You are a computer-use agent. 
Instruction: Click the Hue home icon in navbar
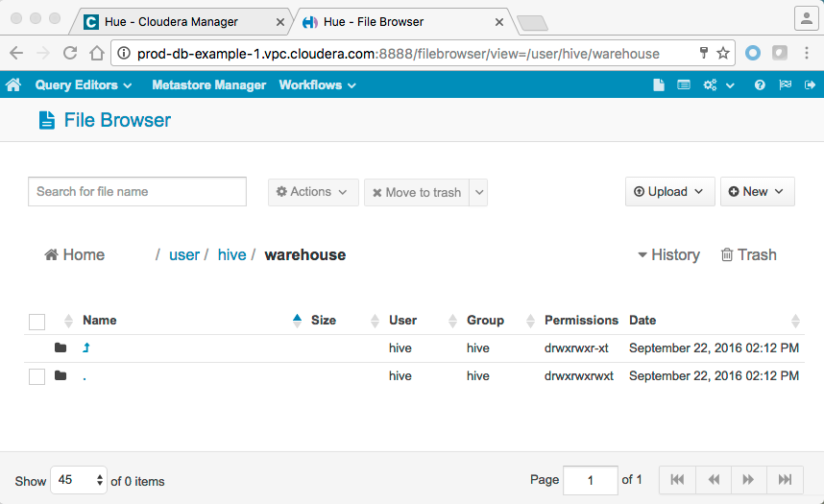pyautogui.click(x=13, y=85)
